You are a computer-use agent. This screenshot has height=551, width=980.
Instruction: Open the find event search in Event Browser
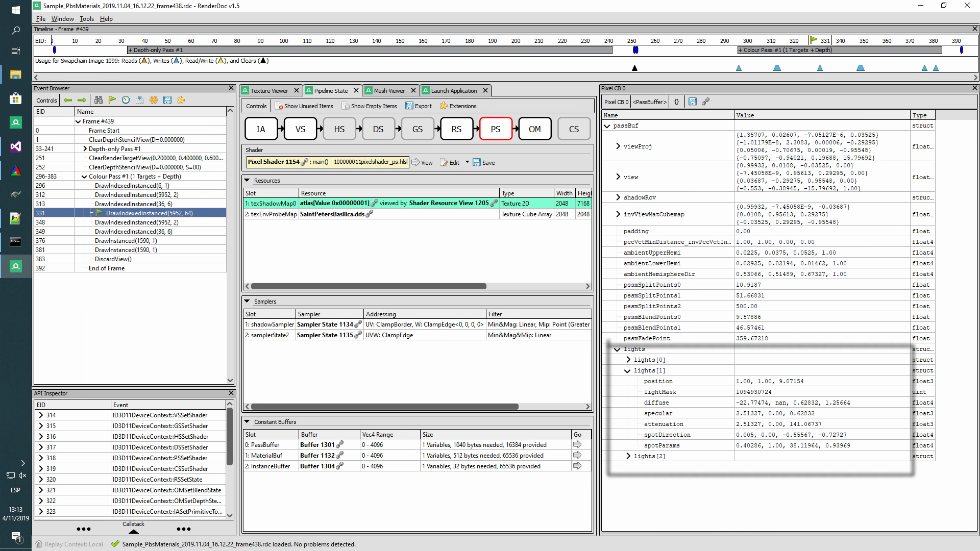click(x=98, y=100)
